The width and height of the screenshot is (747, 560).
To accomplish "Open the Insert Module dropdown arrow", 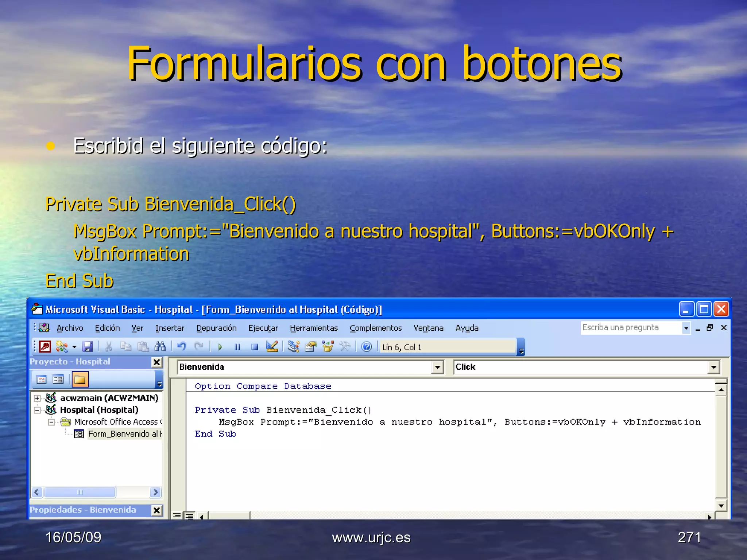I will 74,347.
